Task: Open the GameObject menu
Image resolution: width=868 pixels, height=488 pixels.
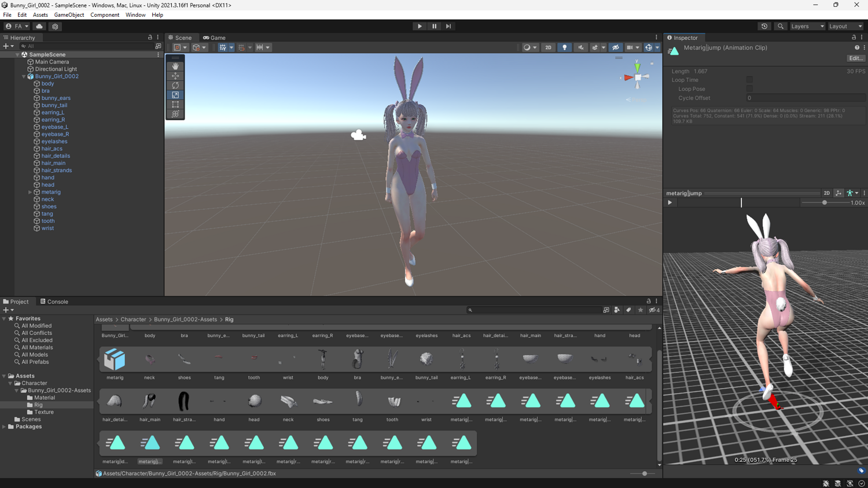Action: [x=69, y=15]
